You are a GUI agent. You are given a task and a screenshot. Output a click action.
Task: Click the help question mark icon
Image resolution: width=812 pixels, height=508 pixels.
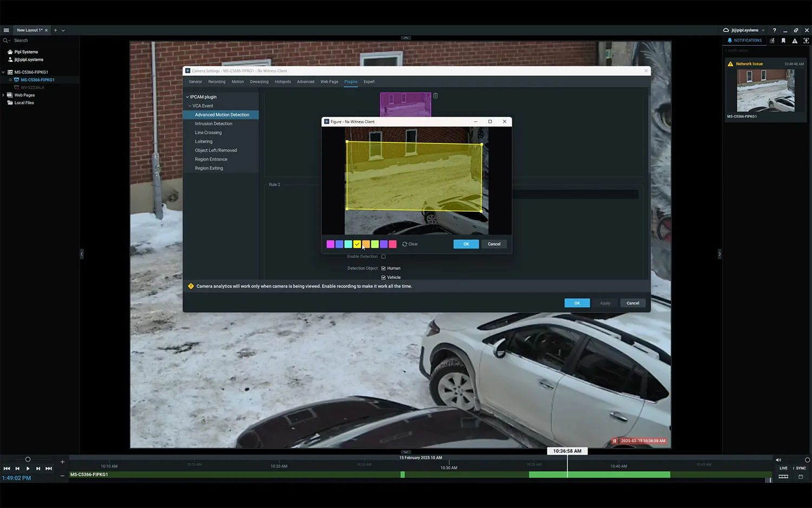pyautogui.click(x=774, y=30)
